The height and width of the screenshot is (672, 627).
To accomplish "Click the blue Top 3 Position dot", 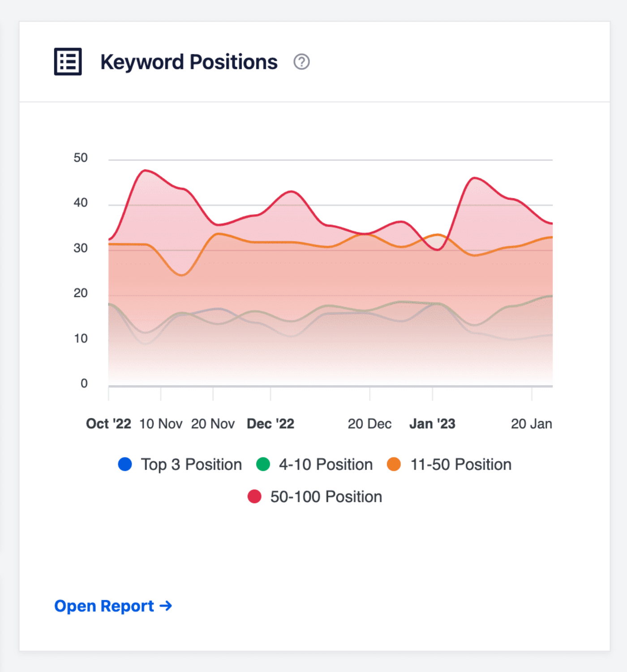I will click(x=125, y=464).
